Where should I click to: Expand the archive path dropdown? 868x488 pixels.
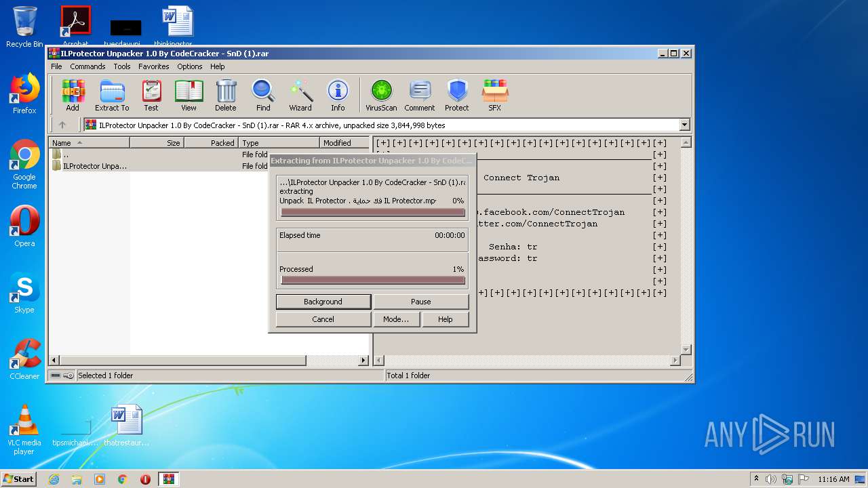pos(684,125)
